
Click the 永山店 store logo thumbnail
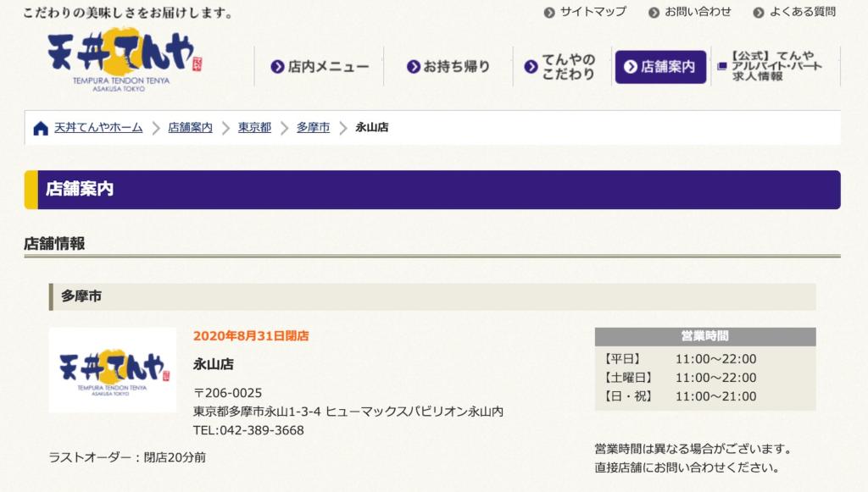click(113, 370)
